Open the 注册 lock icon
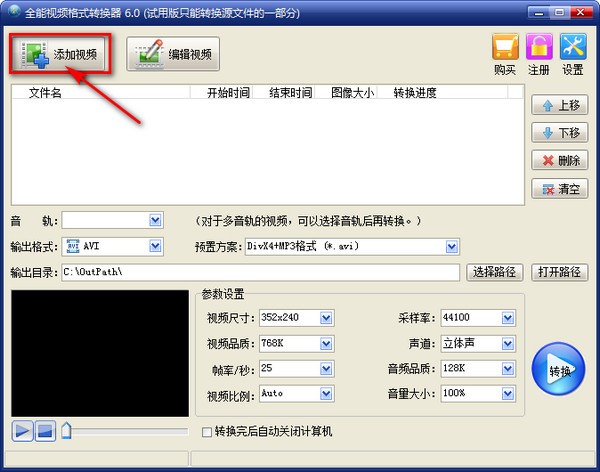 [539, 47]
